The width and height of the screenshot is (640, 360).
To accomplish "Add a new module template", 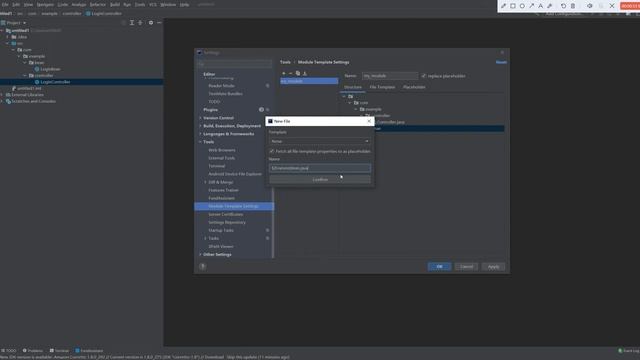I will pyautogui.click(x=284, y=73).
